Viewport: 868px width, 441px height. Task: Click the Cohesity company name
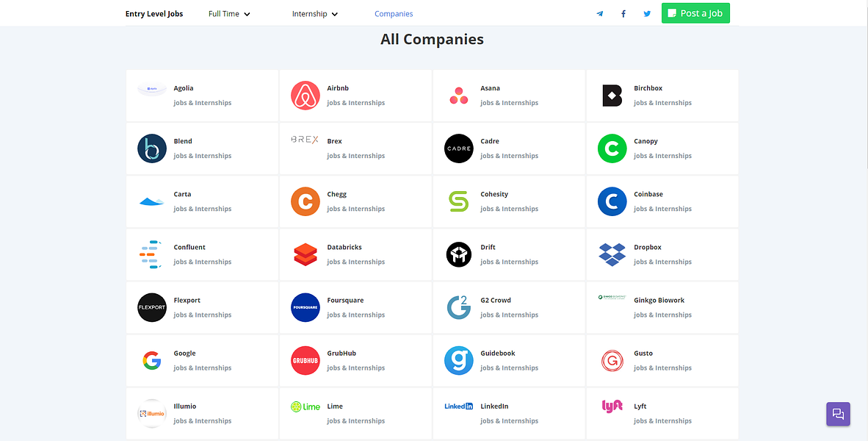494,195
